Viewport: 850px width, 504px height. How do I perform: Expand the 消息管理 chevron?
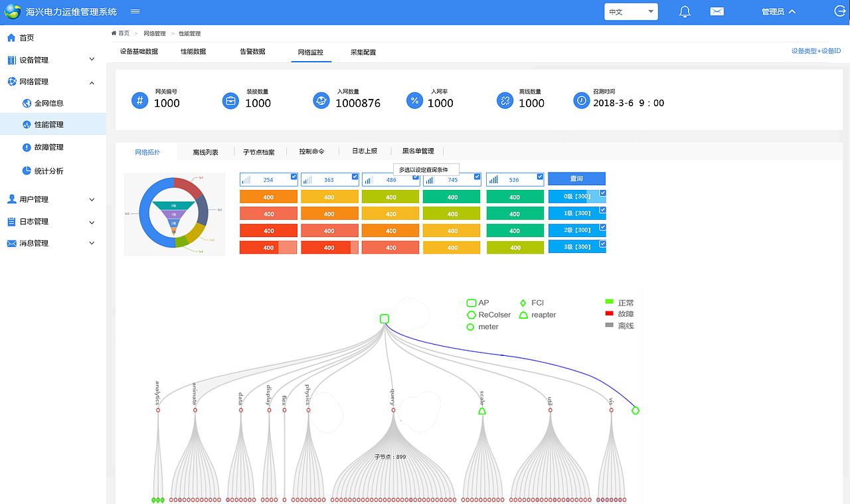pos(92,244)
